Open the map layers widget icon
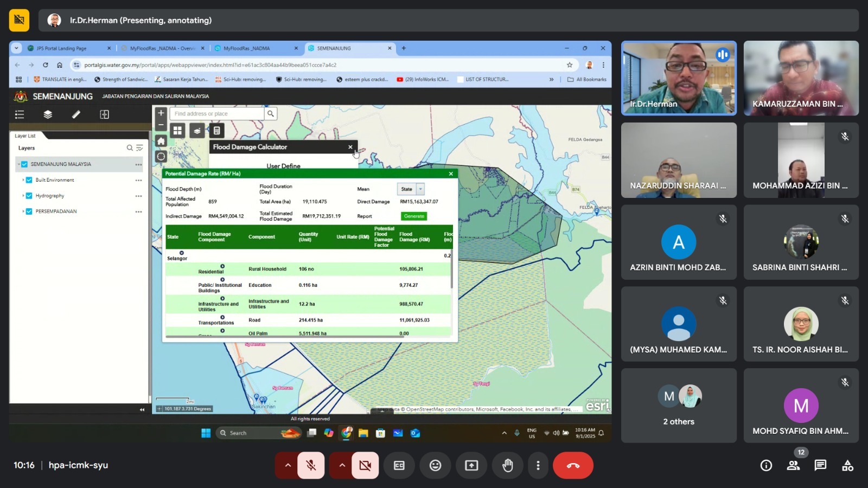The image size is (868, 488). point(197,131)
